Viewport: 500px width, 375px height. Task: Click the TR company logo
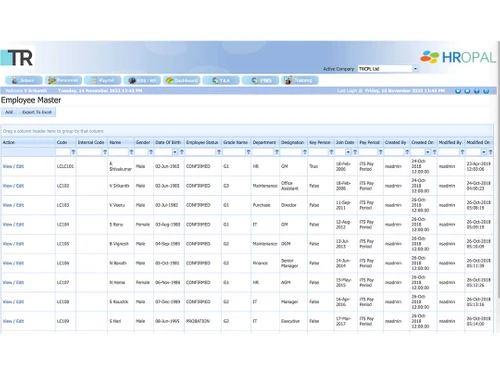17,58
